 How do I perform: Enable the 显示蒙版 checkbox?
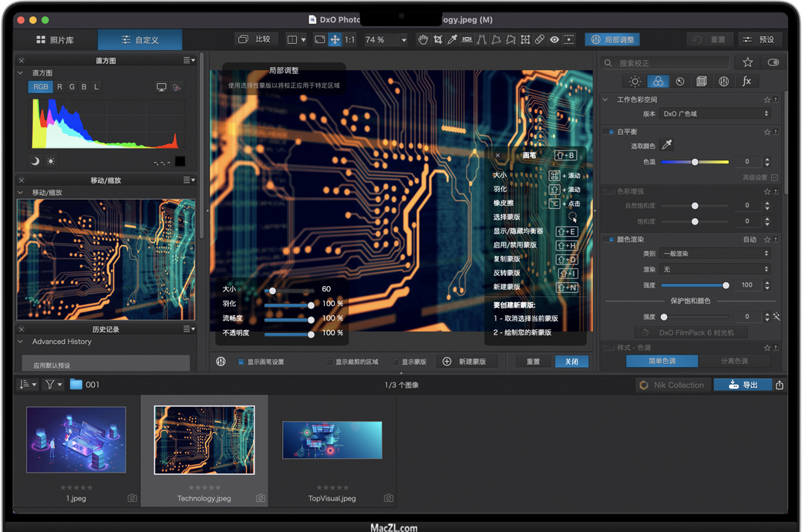396,362
